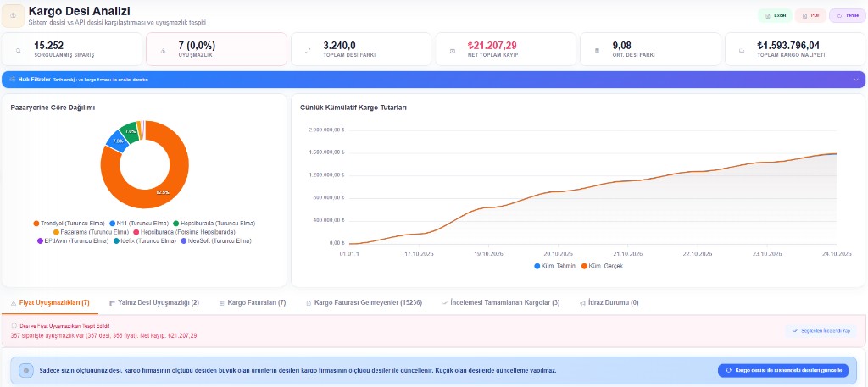This screenshot has height=387, width=868.
Task: Open Fiyat Uyuşmazlıkları (7) tab
Action: click(x=50, y=303)
